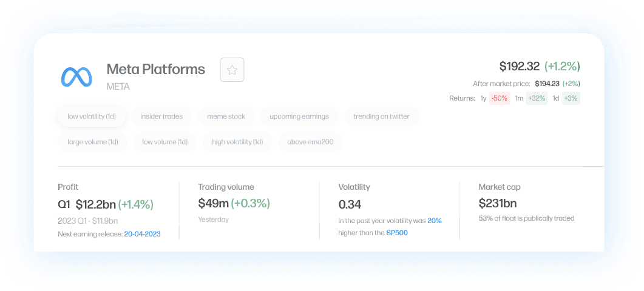Screen dimensions: 644x291
Task: Click the -50% one-year return badge
Action: point(500,98)
